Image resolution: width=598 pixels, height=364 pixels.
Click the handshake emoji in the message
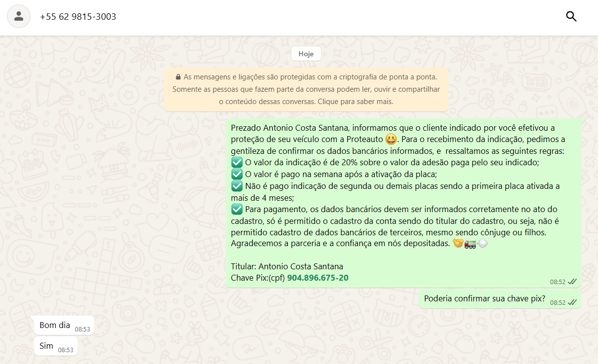(458, 243)
